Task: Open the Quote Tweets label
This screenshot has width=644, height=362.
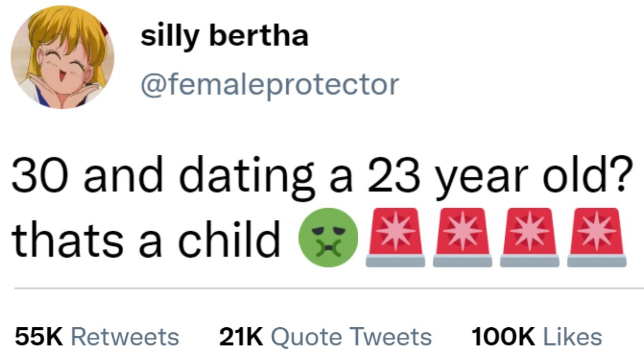Action: [x=351, y=337]
